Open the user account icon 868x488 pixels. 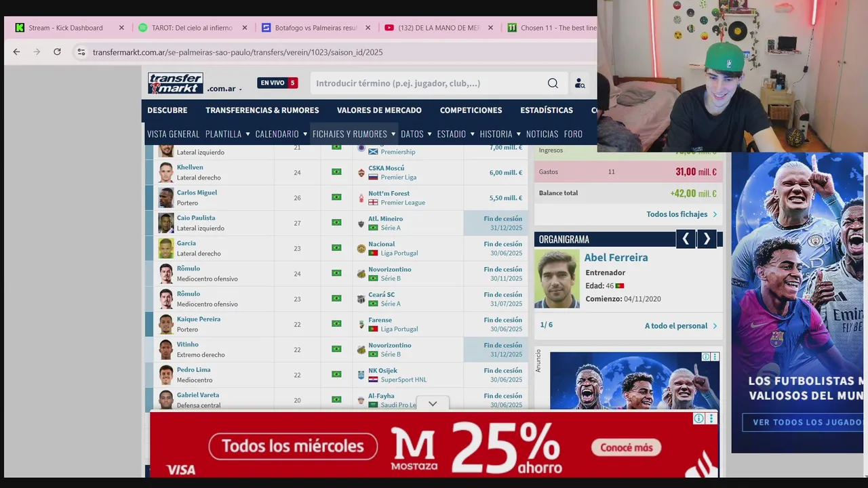coord(579,83)
